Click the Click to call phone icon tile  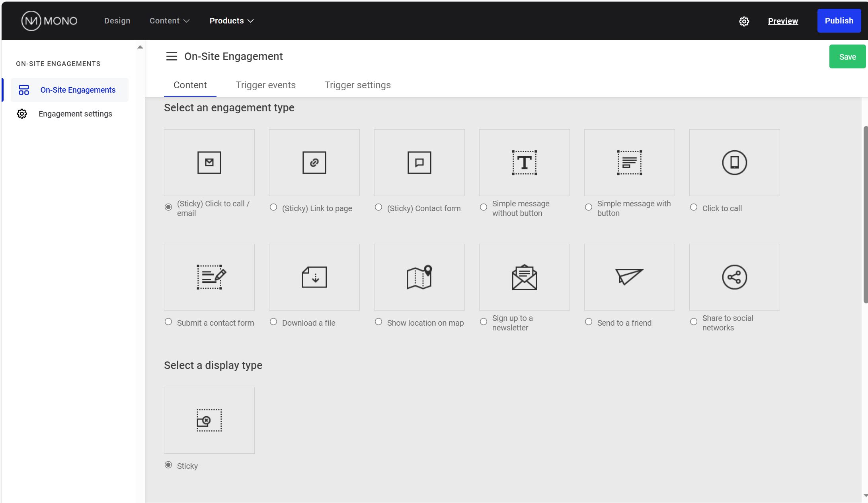(x=734, y=162)
